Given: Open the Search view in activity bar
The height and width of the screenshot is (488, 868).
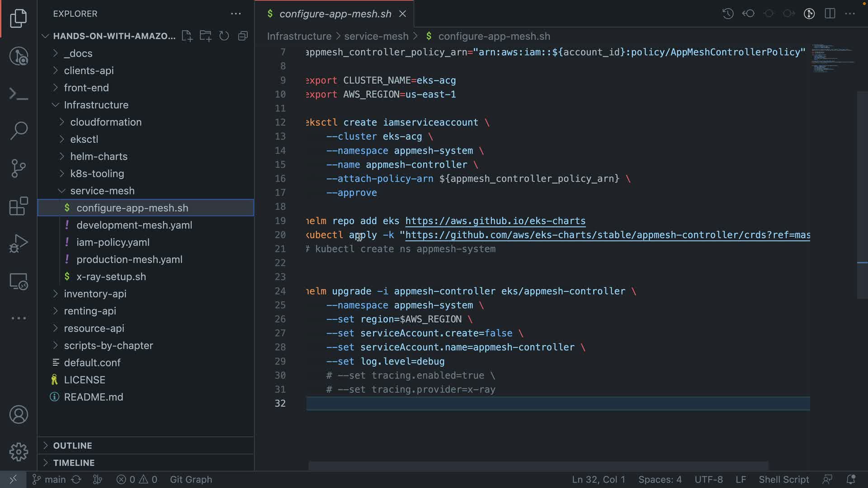Looking at the screenshot, I should tap(19, 131).
